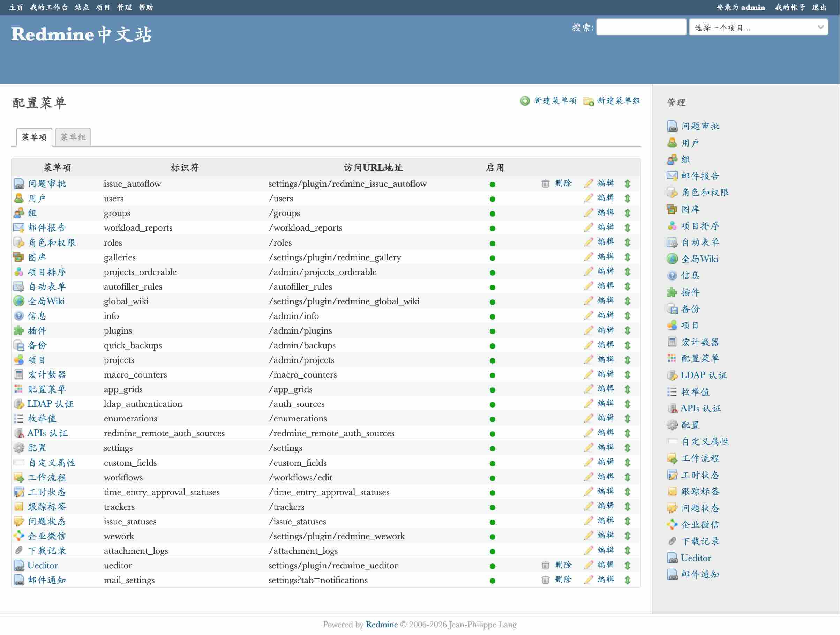
Task: Click the pencil icon in the users row
Action: [x=588, y=198]
